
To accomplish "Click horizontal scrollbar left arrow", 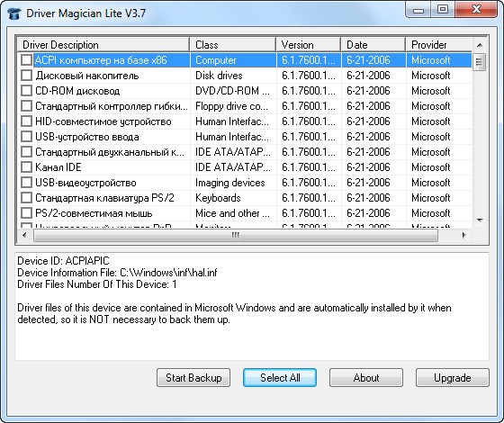I will (25, 235).
